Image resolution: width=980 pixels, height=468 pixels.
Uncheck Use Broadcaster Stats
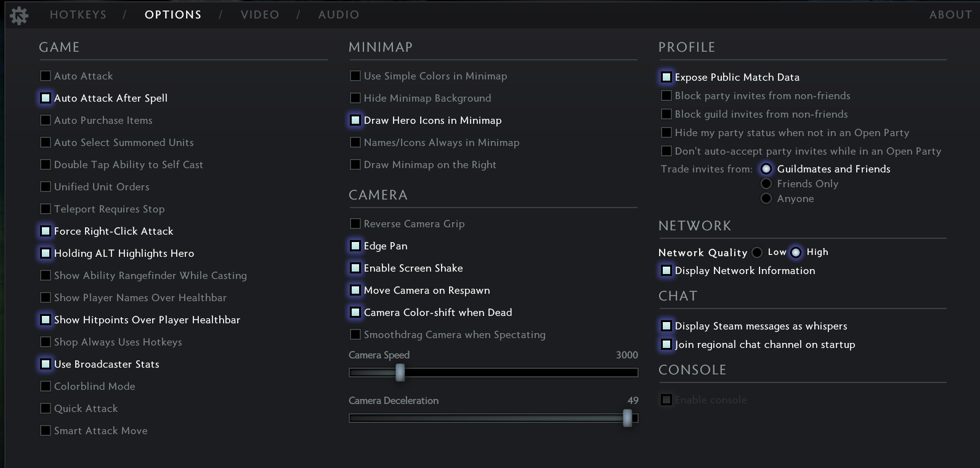(x=46, y=364)
